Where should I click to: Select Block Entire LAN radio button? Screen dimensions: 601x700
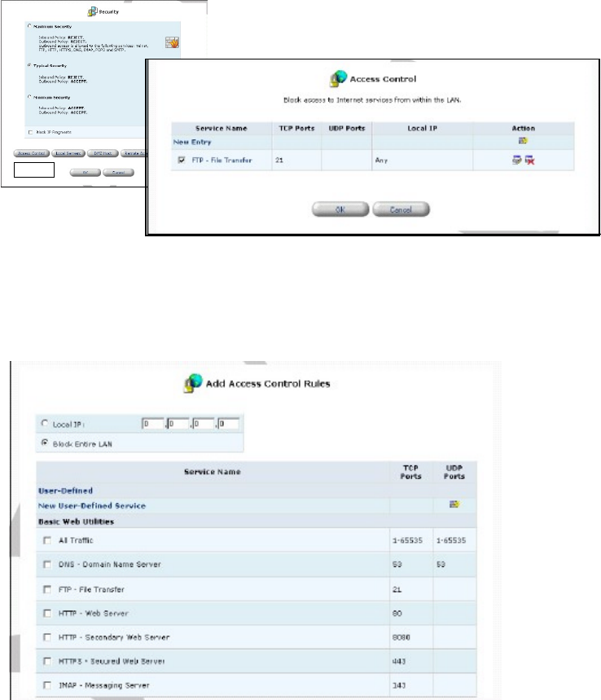[45, 442]
